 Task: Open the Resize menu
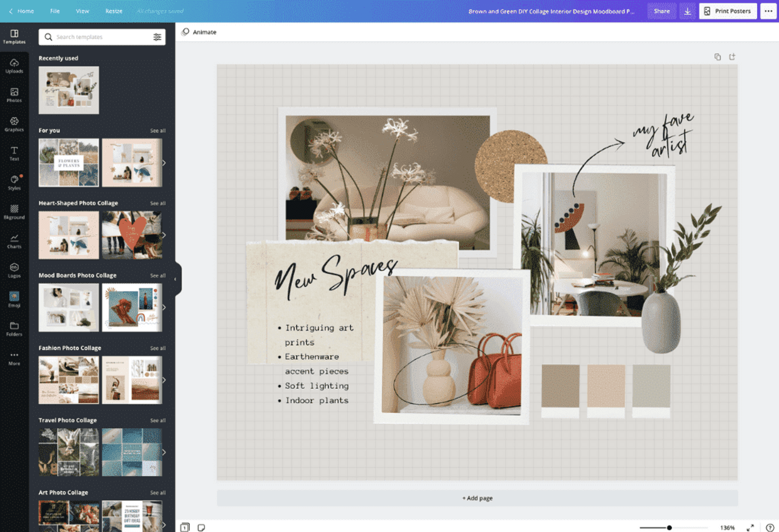click(x=113, y=11)
